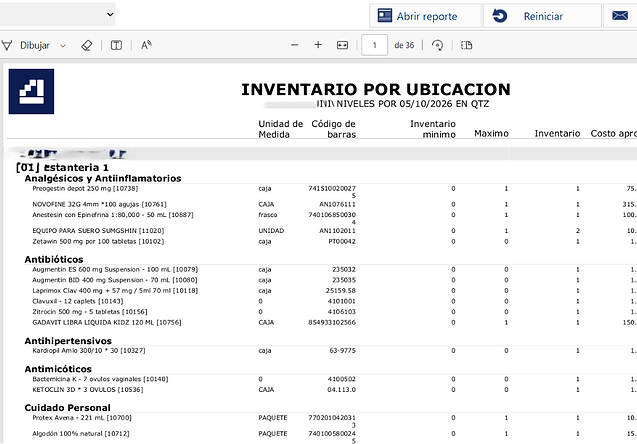
Task: Click the Inventario column header
Action: click(x=557, y=134)
